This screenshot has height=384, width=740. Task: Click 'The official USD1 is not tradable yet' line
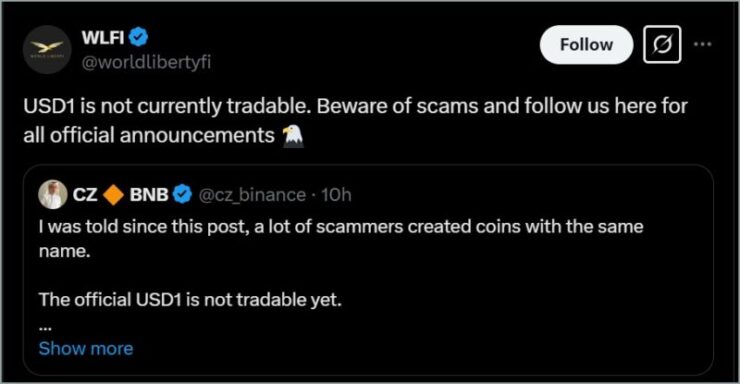point(190,300)
